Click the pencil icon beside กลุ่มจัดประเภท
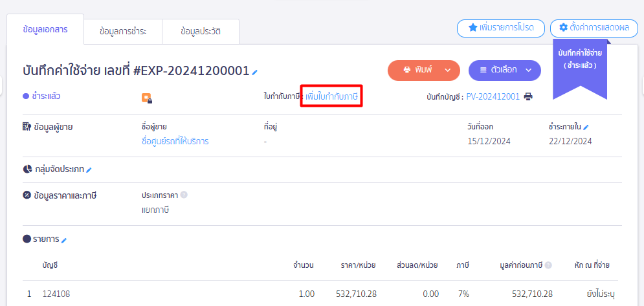The height and width of the screenshot is (306, 644). tap(89, 169)
